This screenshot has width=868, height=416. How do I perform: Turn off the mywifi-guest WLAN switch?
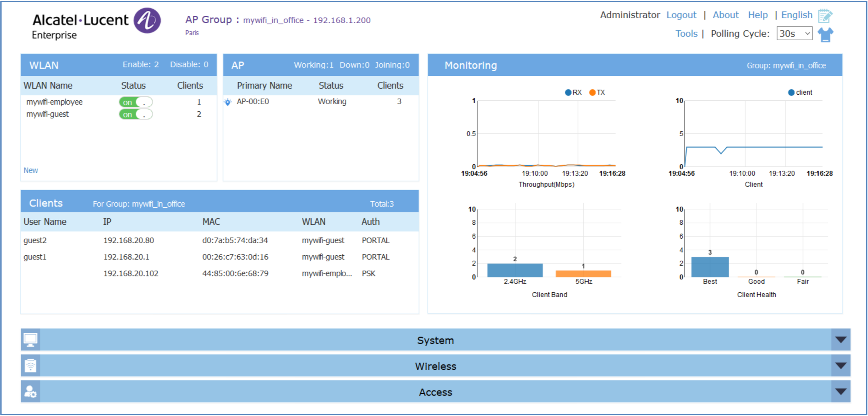click(x=135, y=115)
